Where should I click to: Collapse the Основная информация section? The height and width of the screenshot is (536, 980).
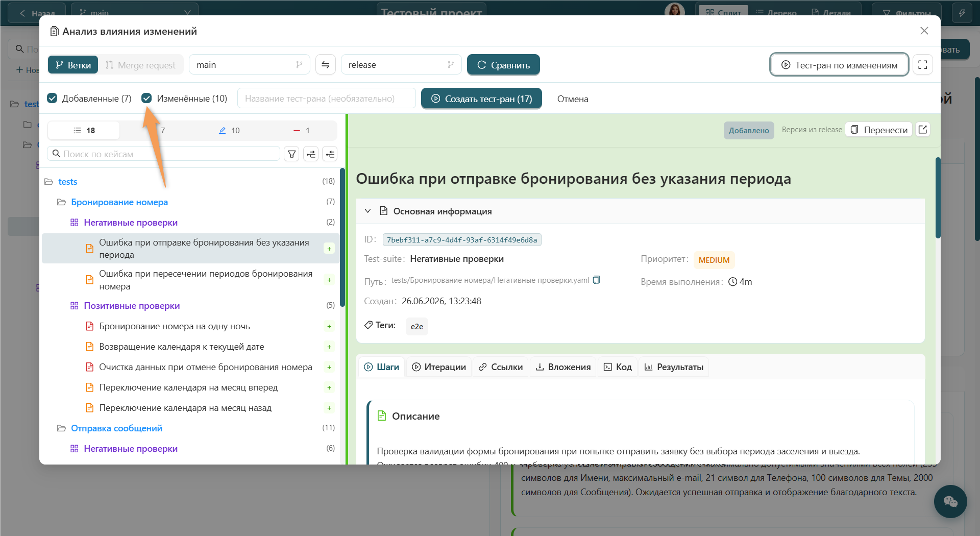(x=367, y=211)
